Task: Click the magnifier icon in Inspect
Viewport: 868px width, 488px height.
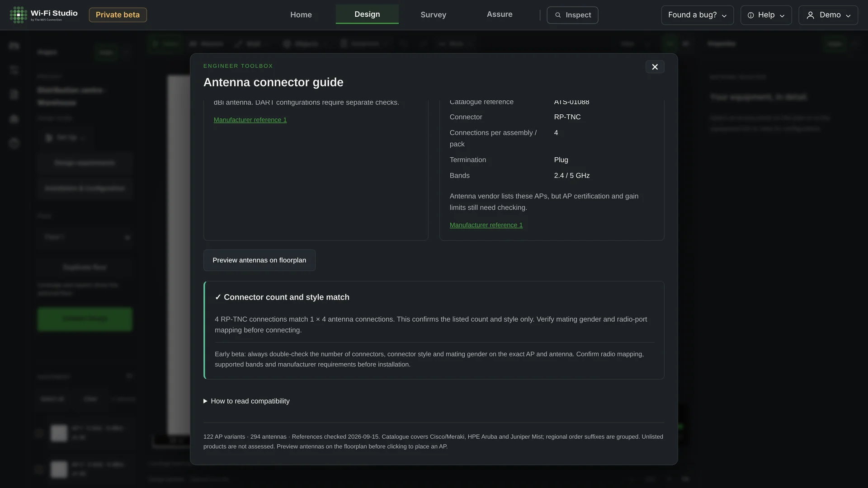Action: [x=558, y=15]
